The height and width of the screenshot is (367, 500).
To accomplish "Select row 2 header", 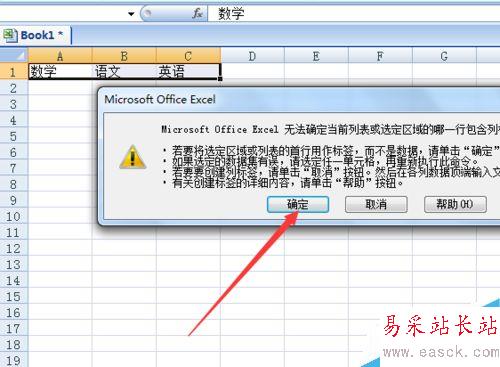I will click(14, 88).
